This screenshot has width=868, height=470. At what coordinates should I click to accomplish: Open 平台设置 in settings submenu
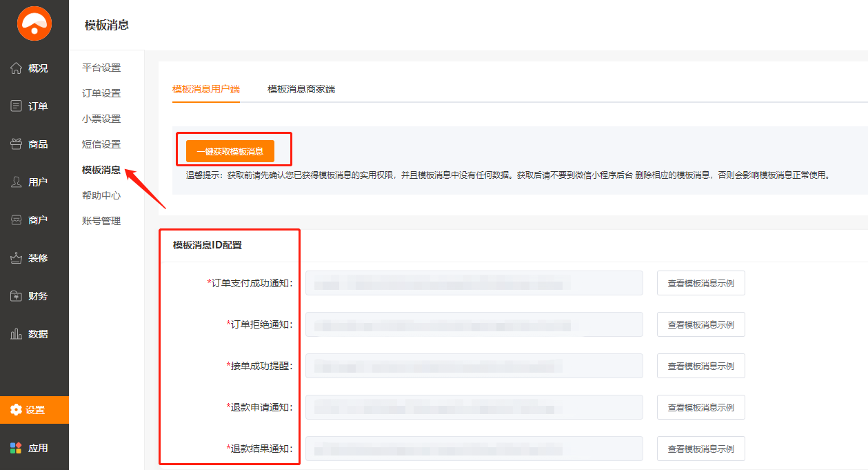[101, 68]
